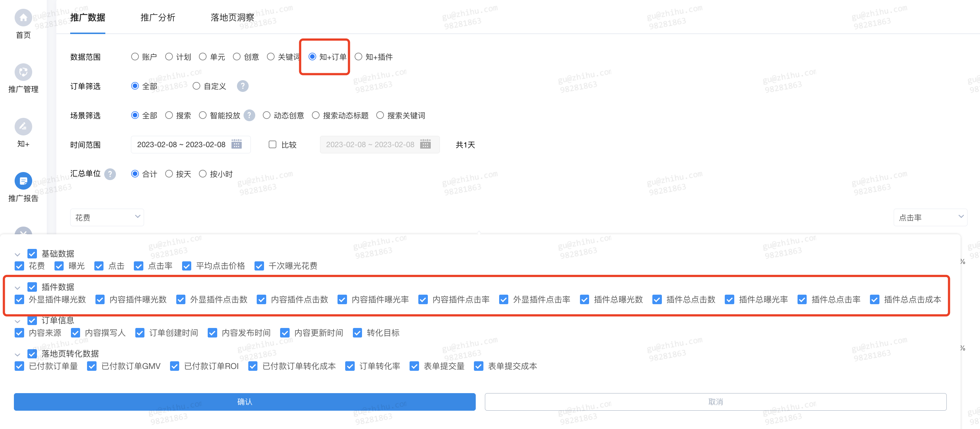
Task: Select 知+订单 data range radio
Action: [x=312, y=57]
